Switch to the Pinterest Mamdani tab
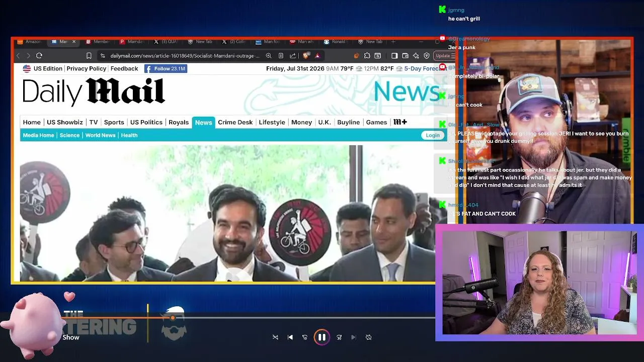 click(x=132, y=42)
